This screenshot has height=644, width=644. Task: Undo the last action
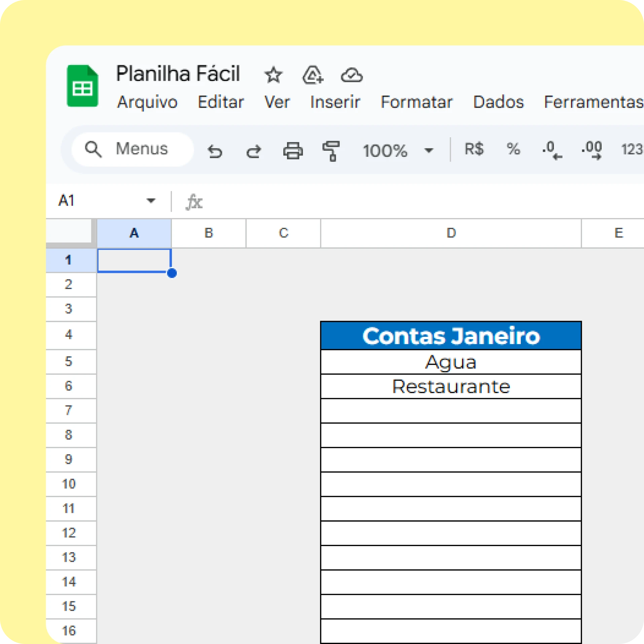tap(215, 151)
